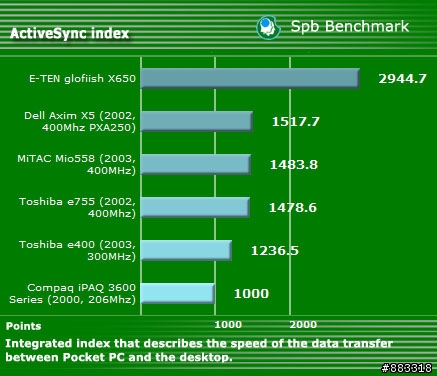Click the E-TEN glofiish X650 bar
437x376 pixels.
pyautogui.click(x=250, y=79)
